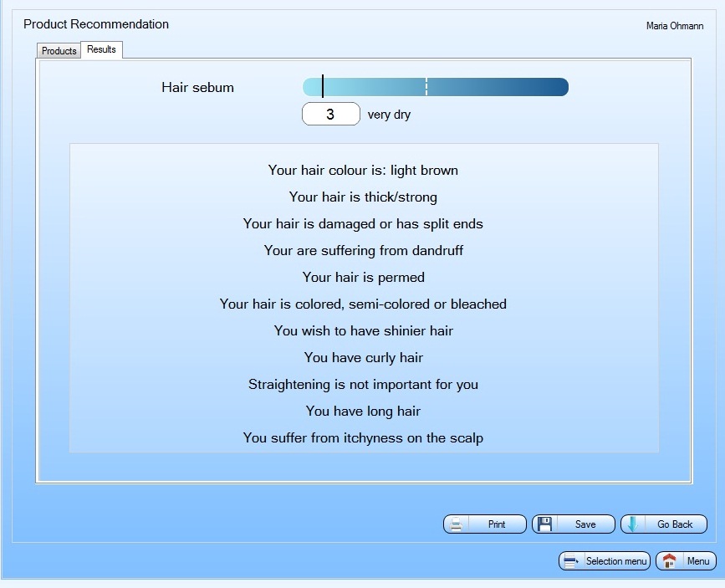The width and height of the screenshot is (725, 588).
Task: Click the 'Maria Ohmann' client name
Action: (675, 26)
